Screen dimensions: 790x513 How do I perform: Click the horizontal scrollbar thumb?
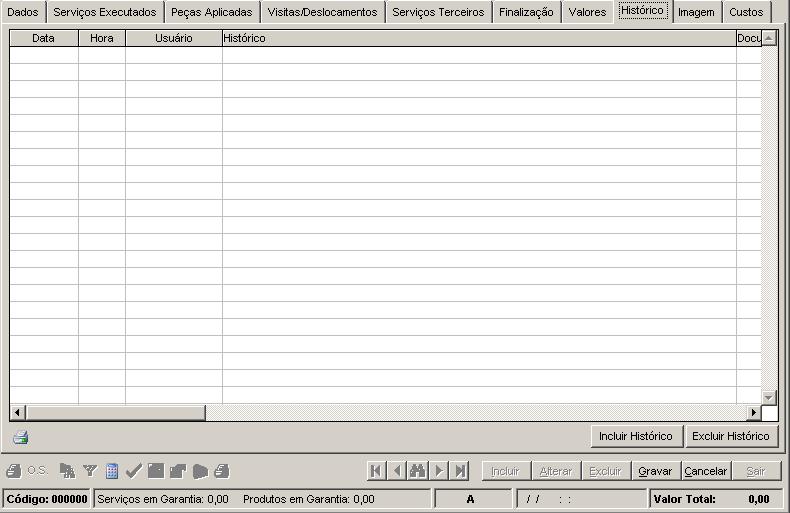tap(115, 413)
